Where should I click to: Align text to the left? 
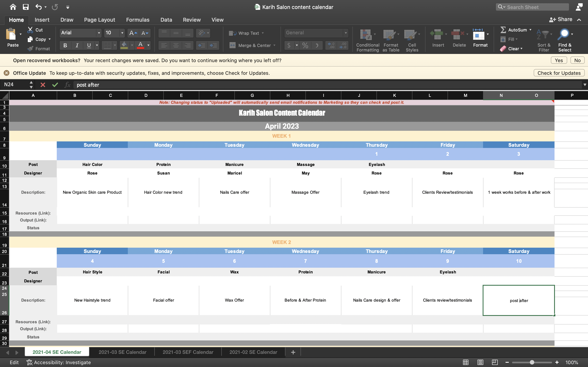point(164,45)
